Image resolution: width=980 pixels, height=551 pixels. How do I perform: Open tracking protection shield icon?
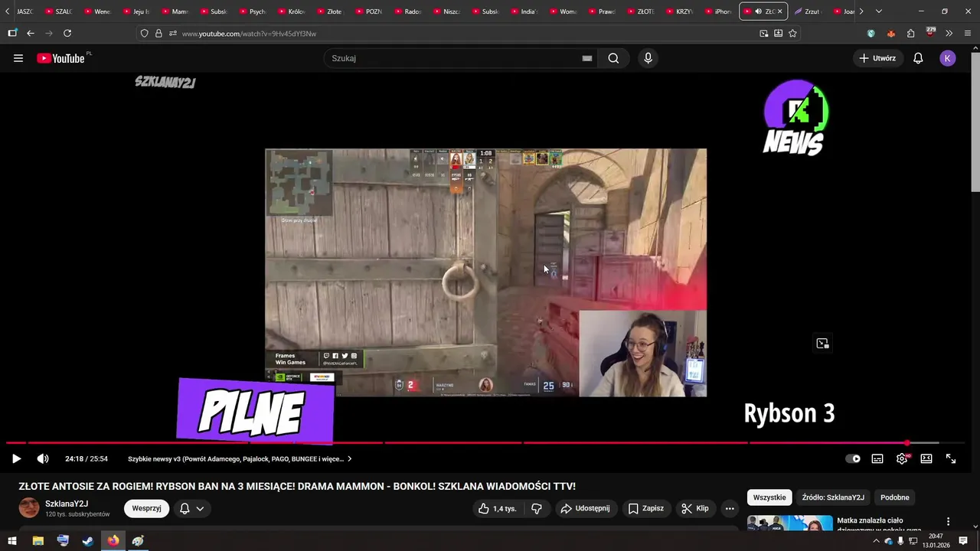pos(144,33)
